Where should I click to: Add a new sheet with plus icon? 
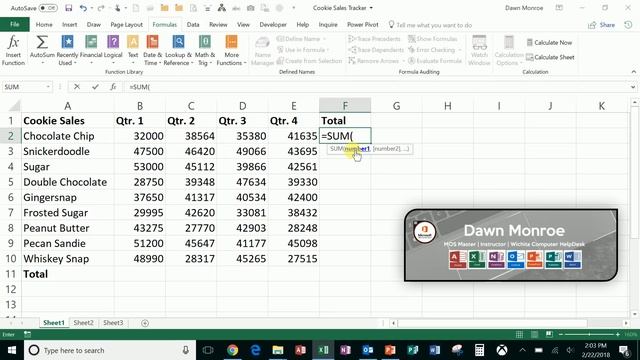(145, 323)
